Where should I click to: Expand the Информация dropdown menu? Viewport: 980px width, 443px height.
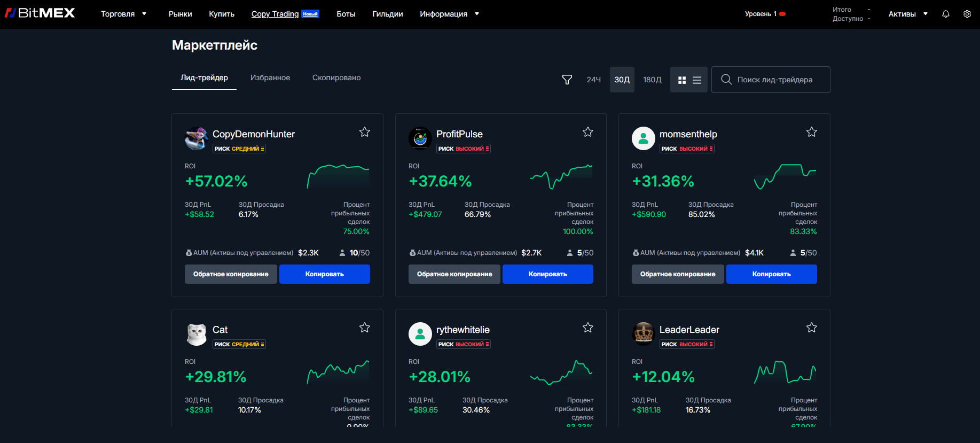pyautogui.click(x=449, y=14)
